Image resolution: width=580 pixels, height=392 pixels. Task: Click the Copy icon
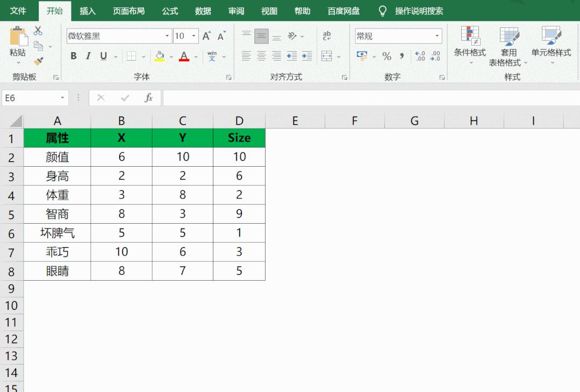click(38, 45)
